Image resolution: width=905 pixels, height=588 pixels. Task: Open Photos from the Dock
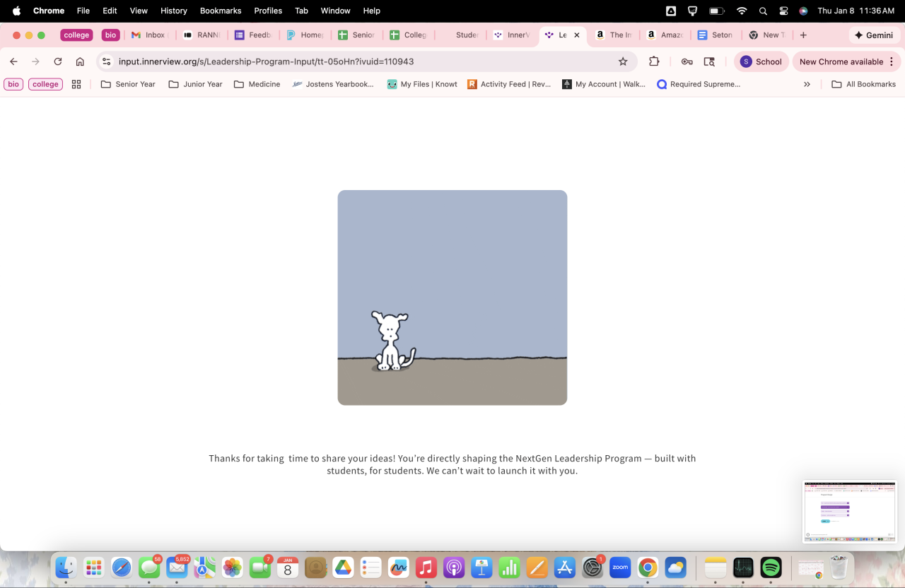[232, 567]
